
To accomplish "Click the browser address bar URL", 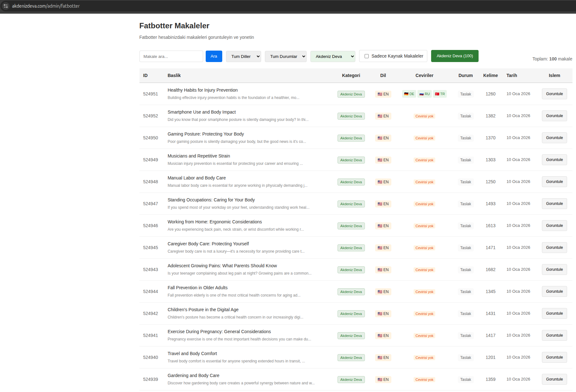I will point(46,6).
